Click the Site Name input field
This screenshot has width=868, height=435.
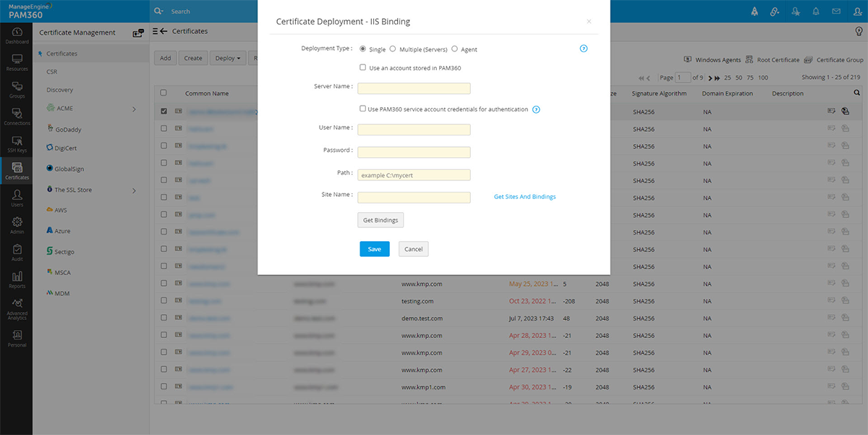tap(414, 197)
